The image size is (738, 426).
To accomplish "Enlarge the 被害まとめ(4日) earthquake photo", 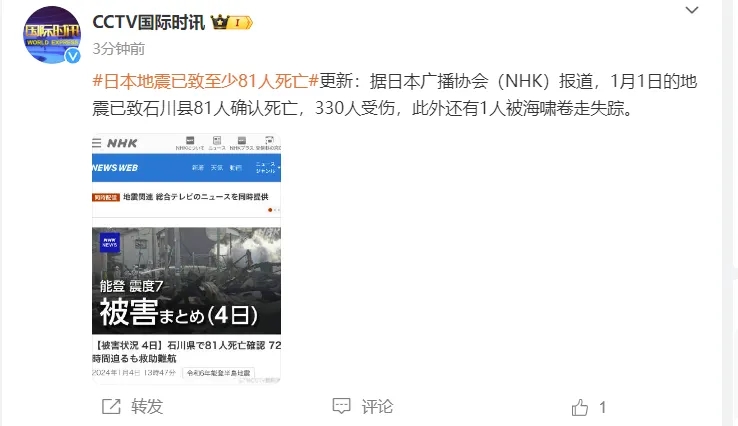I will pos(186,281).
